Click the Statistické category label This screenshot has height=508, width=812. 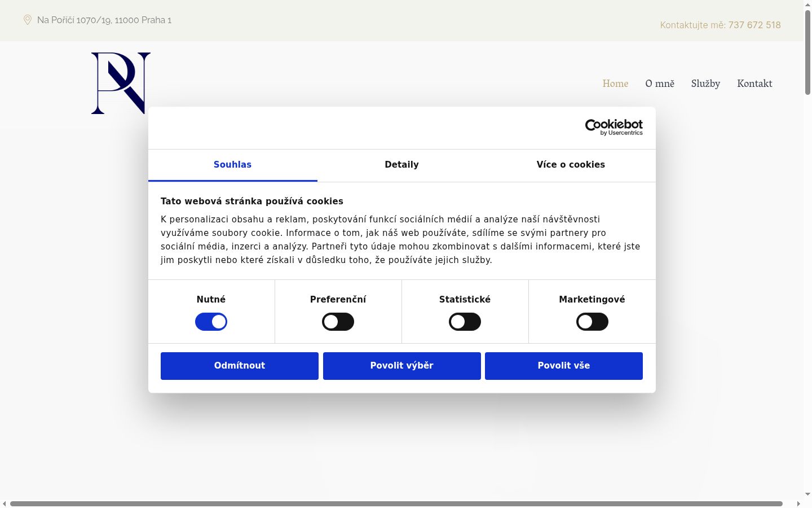tap(465, 300)
